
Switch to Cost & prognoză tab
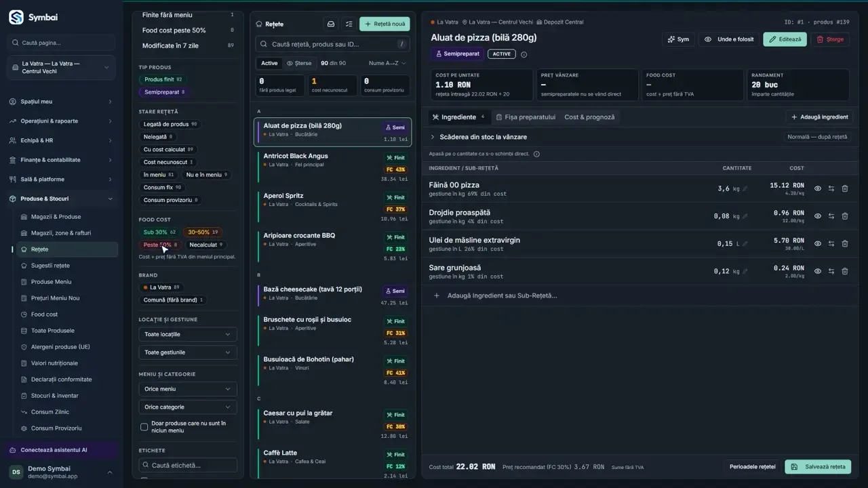(x=589, y=117)
